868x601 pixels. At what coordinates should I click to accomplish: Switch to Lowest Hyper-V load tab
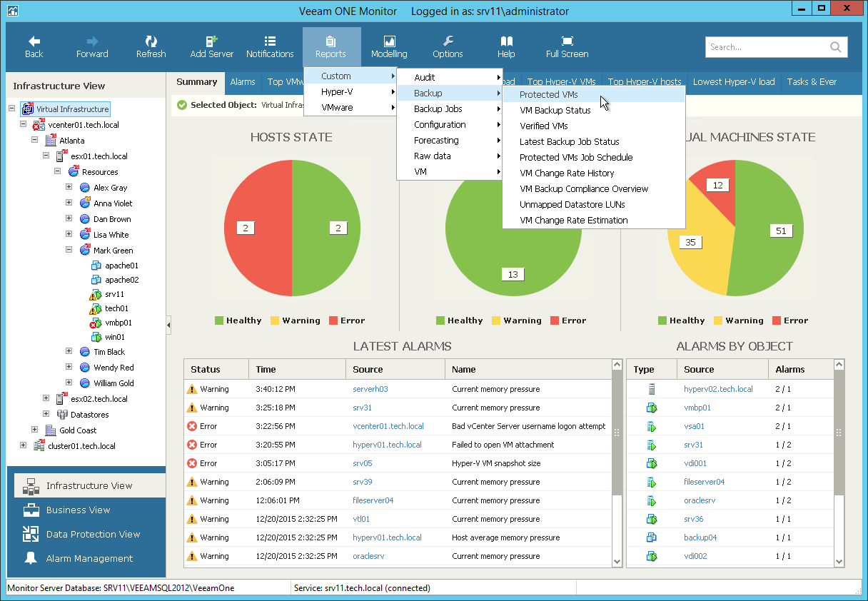point(734,82)
